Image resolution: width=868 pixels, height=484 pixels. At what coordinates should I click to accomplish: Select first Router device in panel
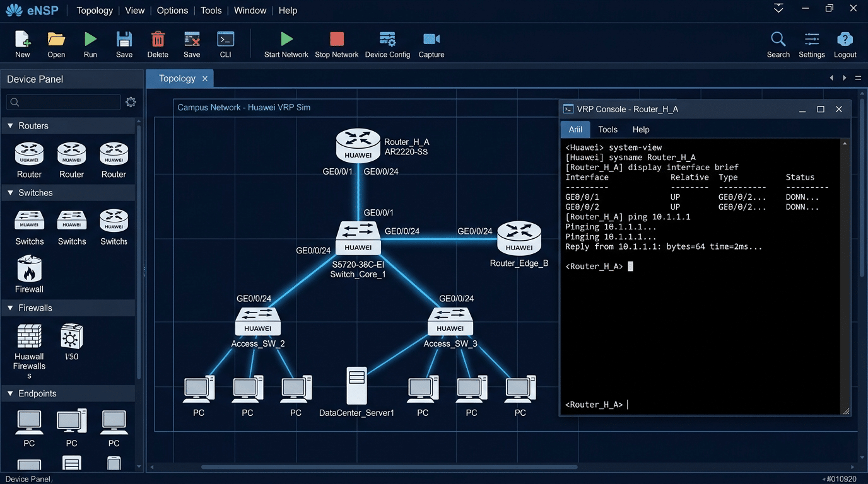pos(29,154)
